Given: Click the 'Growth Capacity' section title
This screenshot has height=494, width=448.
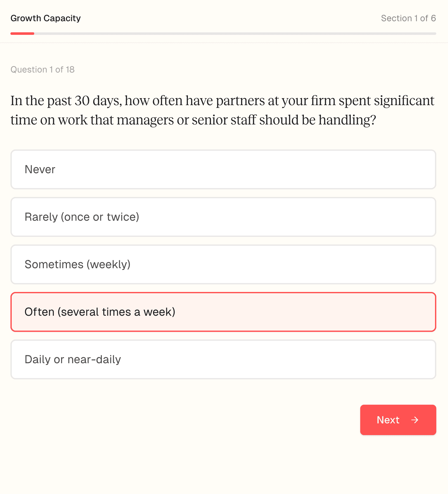Looking at the screenshot, I should [46, 18].
